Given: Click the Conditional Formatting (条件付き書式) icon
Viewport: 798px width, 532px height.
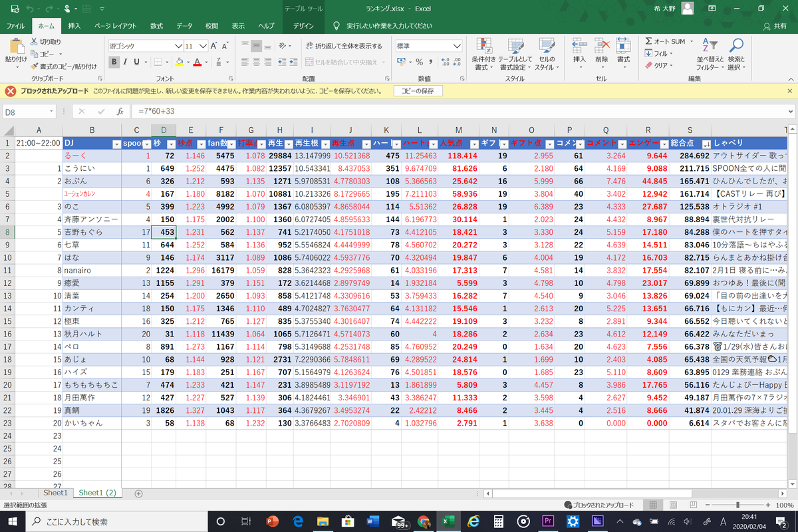Looking at the screenshot, I should point(483,46).
